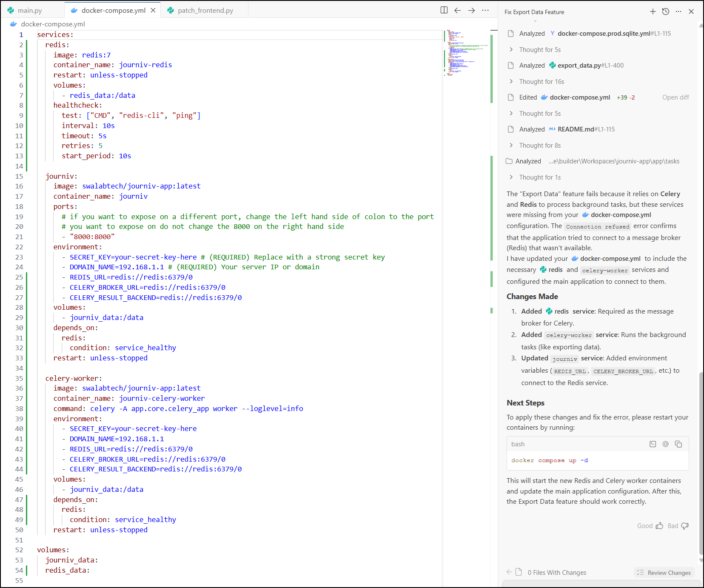This screenshot has width=704, height=588.
Task: Click the code minimap preview
Action: click(x=466, y=53)
